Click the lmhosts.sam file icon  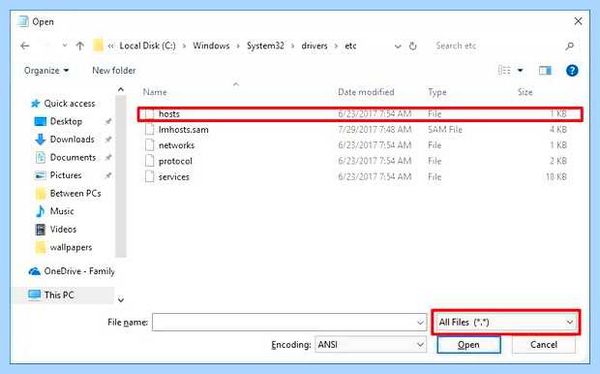150,129
